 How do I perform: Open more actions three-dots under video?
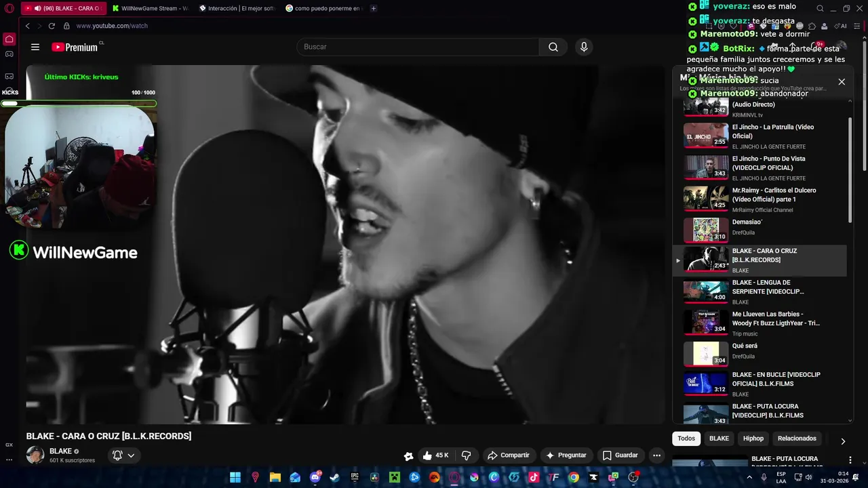tap(656, 455)
